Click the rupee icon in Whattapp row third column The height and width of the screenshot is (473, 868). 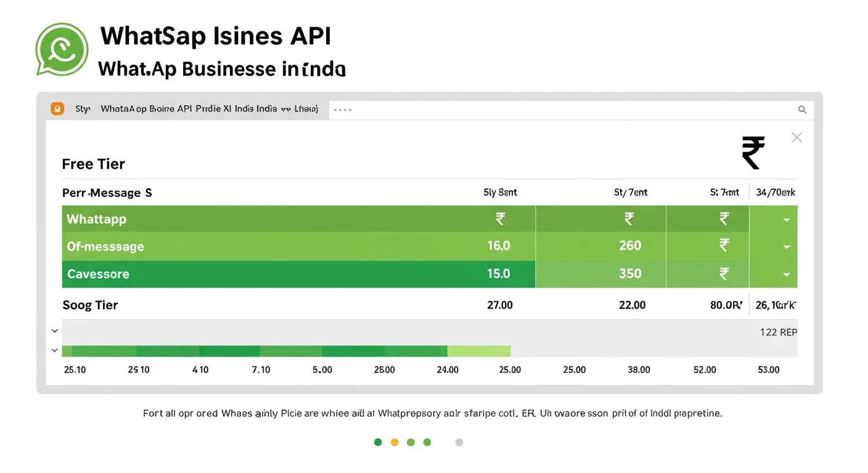coord(724,219)
